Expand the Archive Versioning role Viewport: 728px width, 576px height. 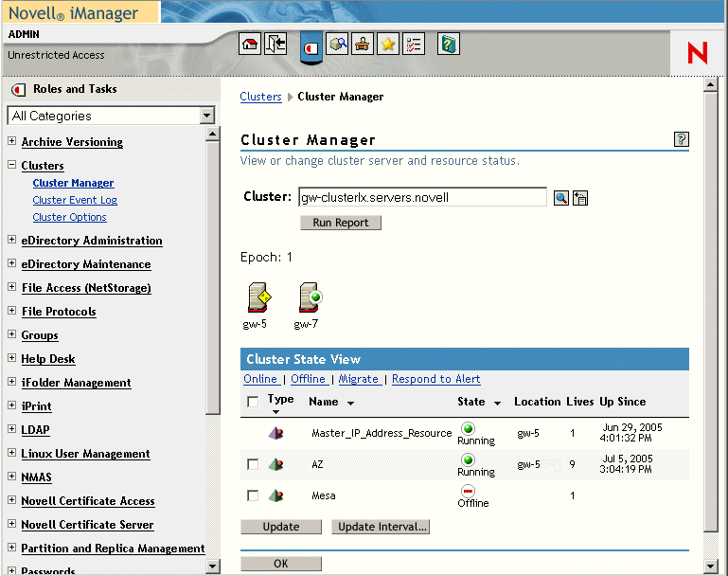click(12, 141)
